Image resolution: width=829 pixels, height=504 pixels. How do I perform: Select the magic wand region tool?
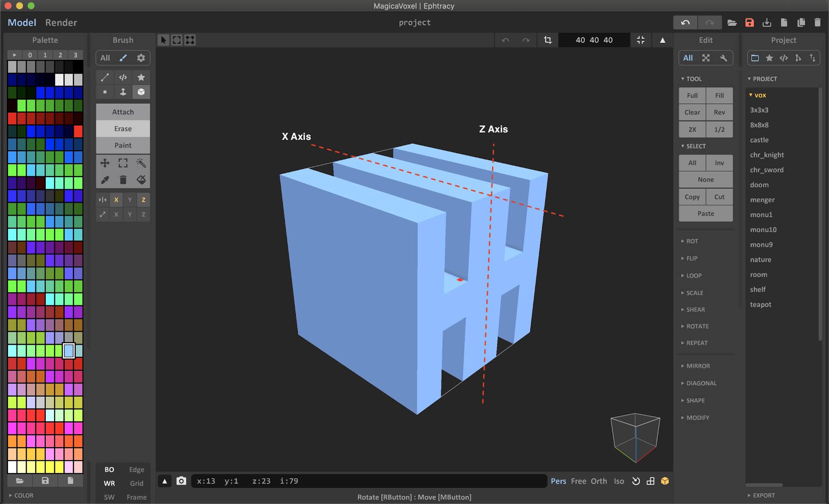[x=141, y=163]
